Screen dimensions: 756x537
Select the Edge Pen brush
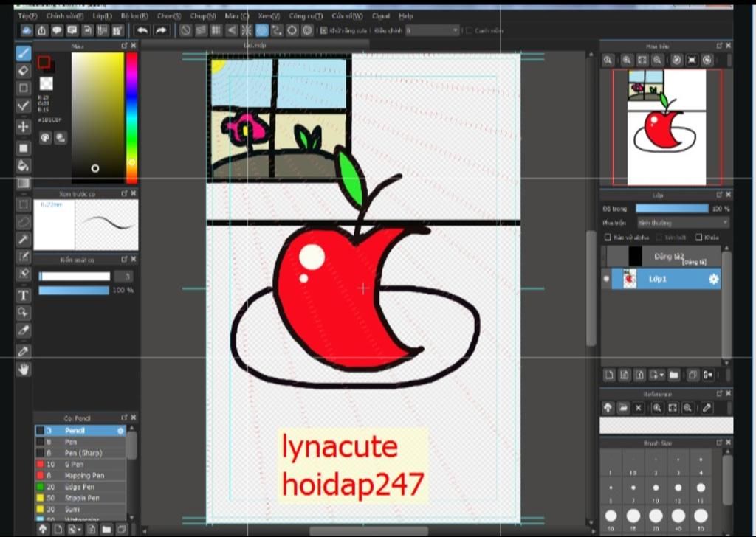click(80, 487)
